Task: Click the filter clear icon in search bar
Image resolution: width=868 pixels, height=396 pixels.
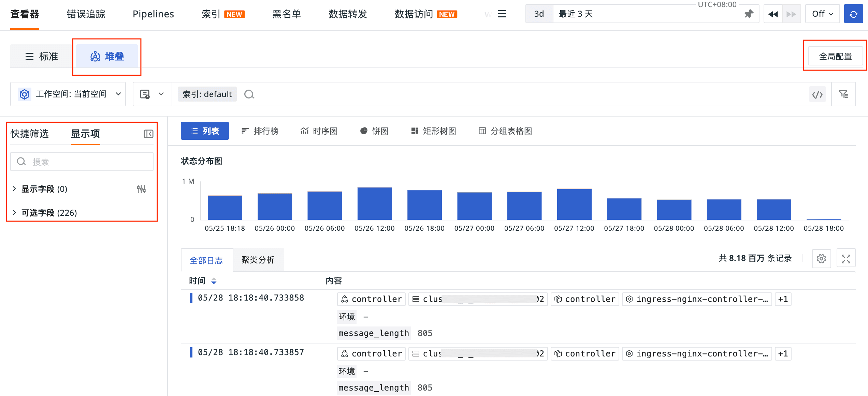Action: [x=843, y=94]
